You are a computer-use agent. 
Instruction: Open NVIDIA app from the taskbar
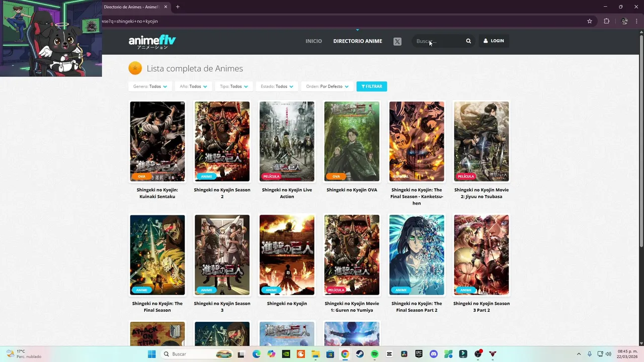coord(286,354)
